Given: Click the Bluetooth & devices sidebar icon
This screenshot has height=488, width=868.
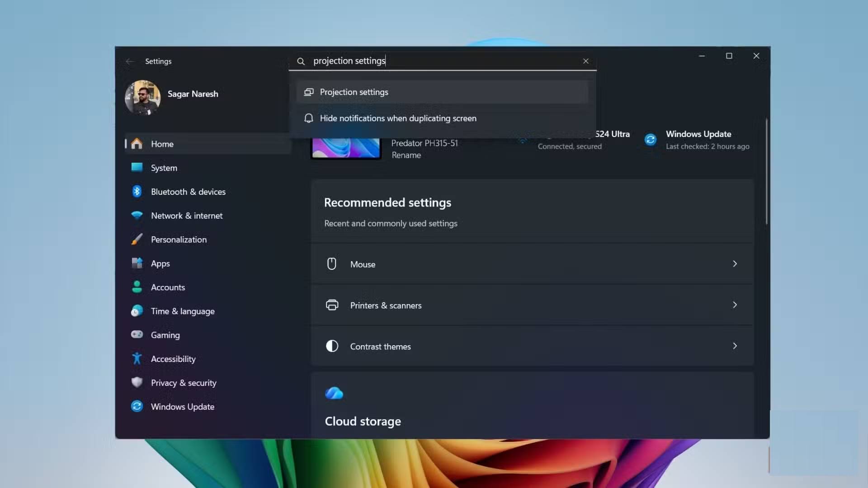Looking at the screenshot, I should click(137, 192).
